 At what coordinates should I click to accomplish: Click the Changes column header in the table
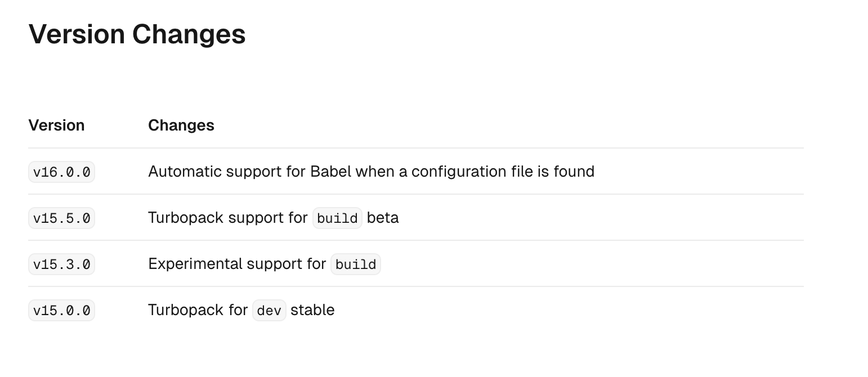pos(181,125)
